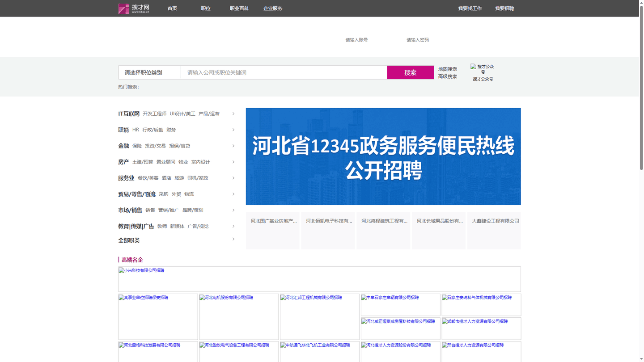Viewport: 644px width, 362px height.
Task: Select 营销/推广 subcategory
Action: coord(169,210)
